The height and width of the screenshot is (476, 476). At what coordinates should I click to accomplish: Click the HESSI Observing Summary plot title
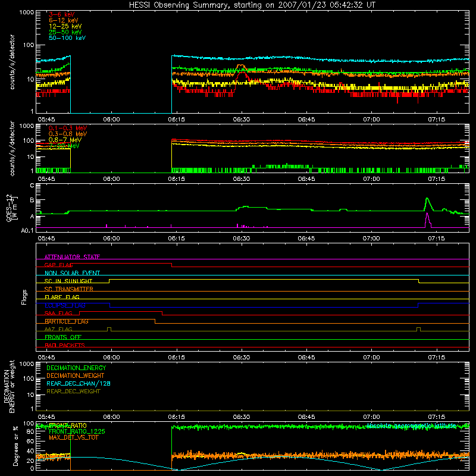252,5
